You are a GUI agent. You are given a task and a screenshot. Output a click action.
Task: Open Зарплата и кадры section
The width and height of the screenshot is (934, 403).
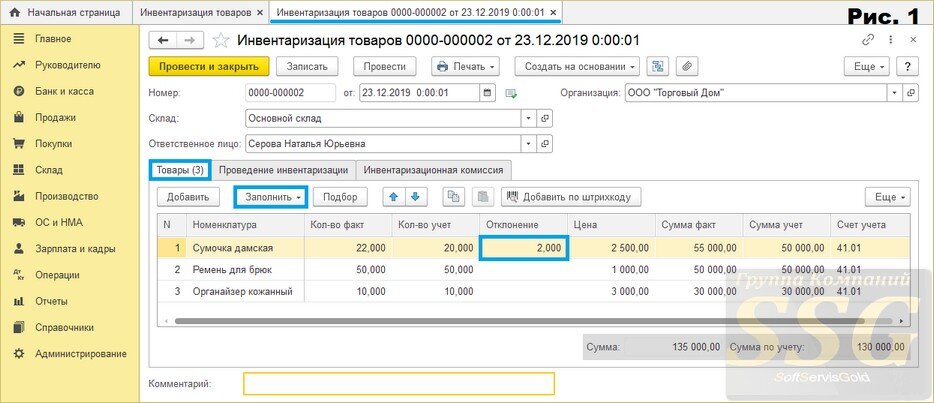coord(74,249)
